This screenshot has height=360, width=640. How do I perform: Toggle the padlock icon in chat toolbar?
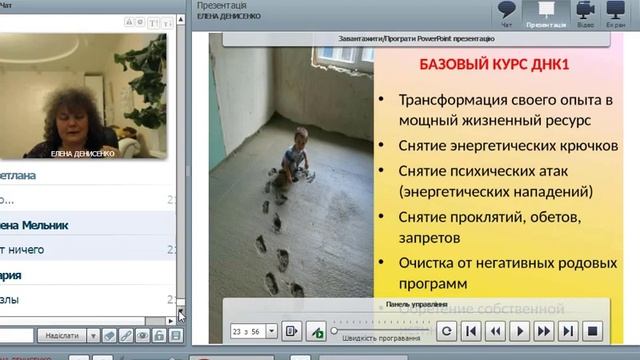pos(159,336)
